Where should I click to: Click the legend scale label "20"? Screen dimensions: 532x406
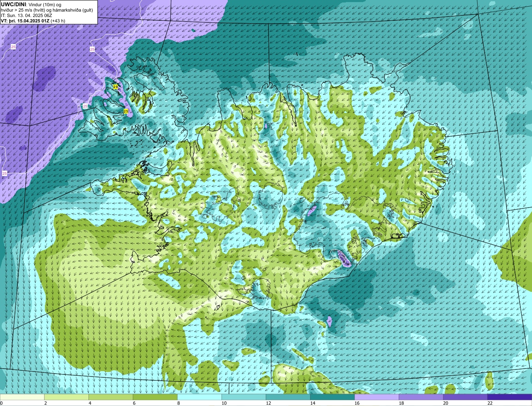pyautogui.click(x=446, y=403)
